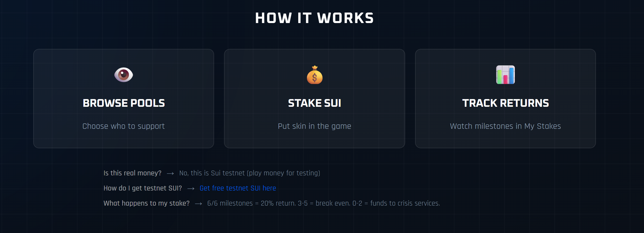Select the 'What happens to my stake?' question
The width and height of the screenshot is (644, 233).
click(147, 203)
